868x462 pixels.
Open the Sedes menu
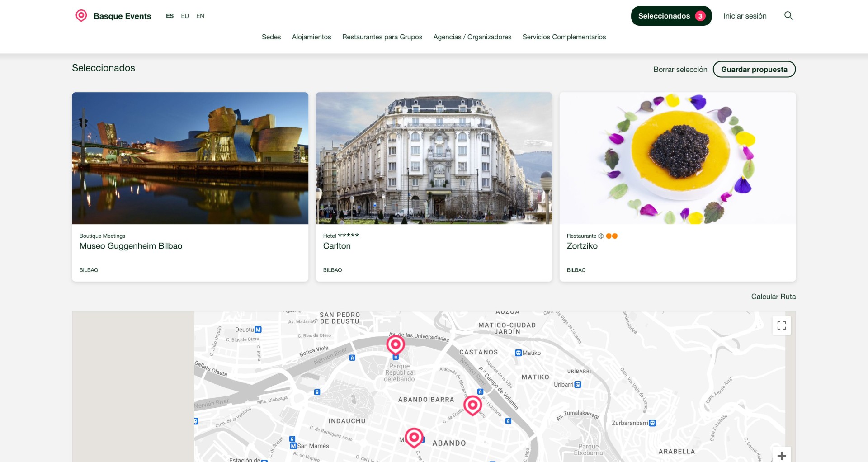pyautogui.click(x=271, y=37)
